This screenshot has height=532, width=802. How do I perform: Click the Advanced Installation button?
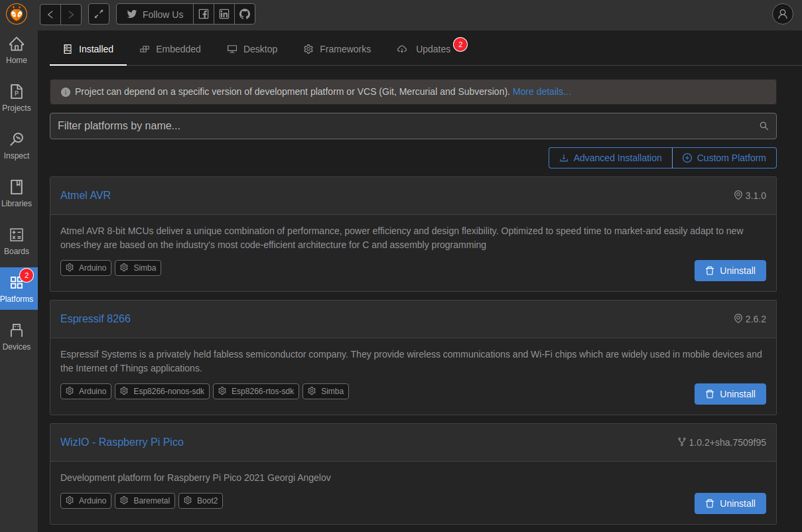(x=610, y=158)
